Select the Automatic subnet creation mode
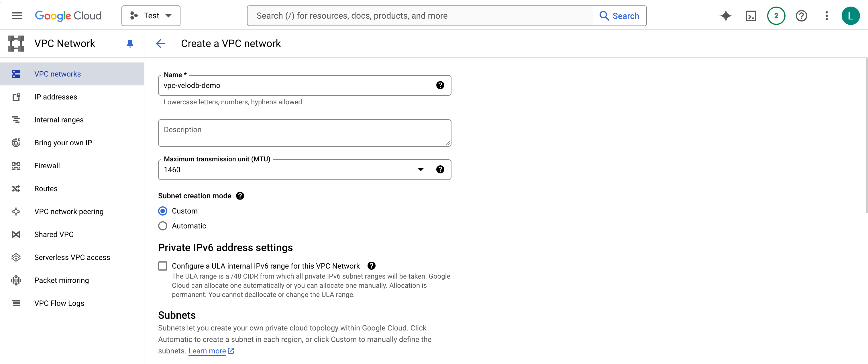The image size is (868, 364). coord(163,226)
